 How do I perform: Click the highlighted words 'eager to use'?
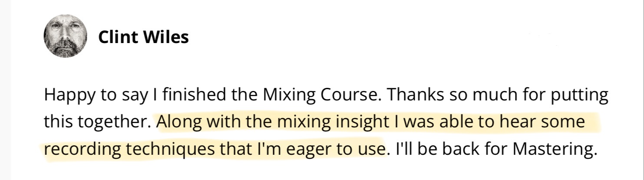[x=339, y=149]
